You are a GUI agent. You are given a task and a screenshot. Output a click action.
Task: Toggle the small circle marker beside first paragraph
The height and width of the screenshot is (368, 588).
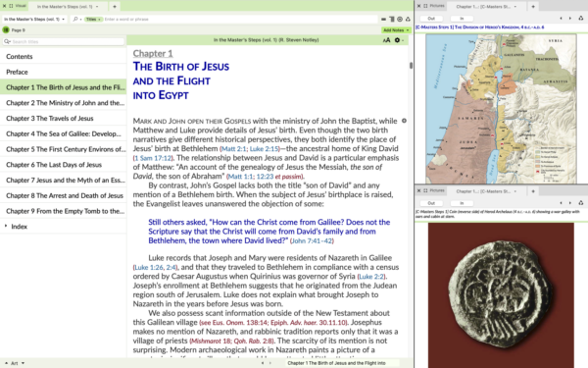[404, 121]
